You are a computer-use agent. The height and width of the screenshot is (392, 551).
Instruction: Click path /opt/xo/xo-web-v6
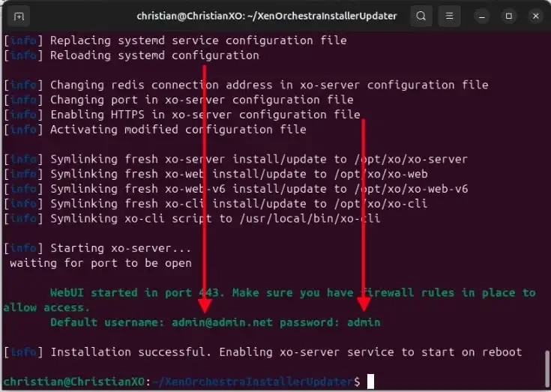point(411,189)
